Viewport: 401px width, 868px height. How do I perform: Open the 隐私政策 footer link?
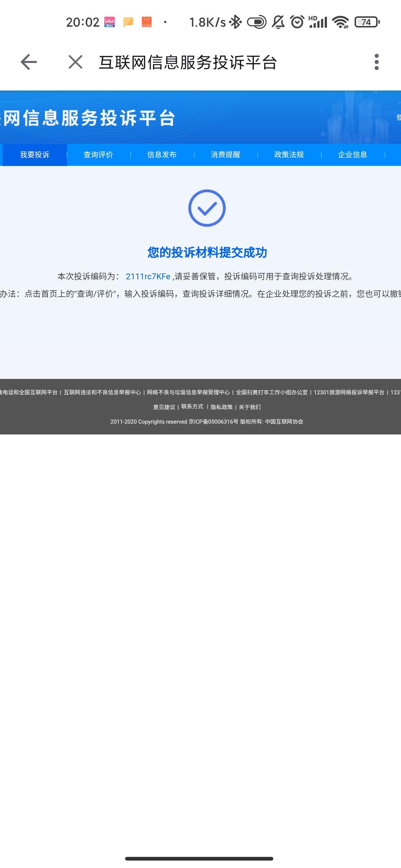(x=222, y=407)
